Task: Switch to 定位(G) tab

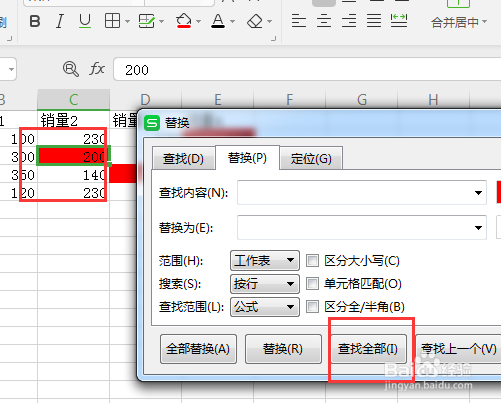Action: coord(311,159)
